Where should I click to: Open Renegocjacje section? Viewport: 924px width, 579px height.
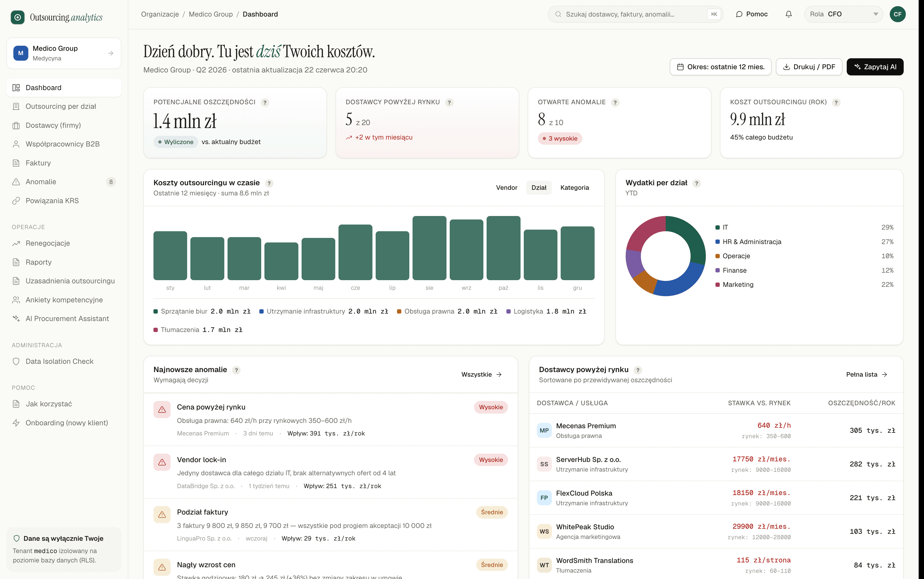click(64, 243)
